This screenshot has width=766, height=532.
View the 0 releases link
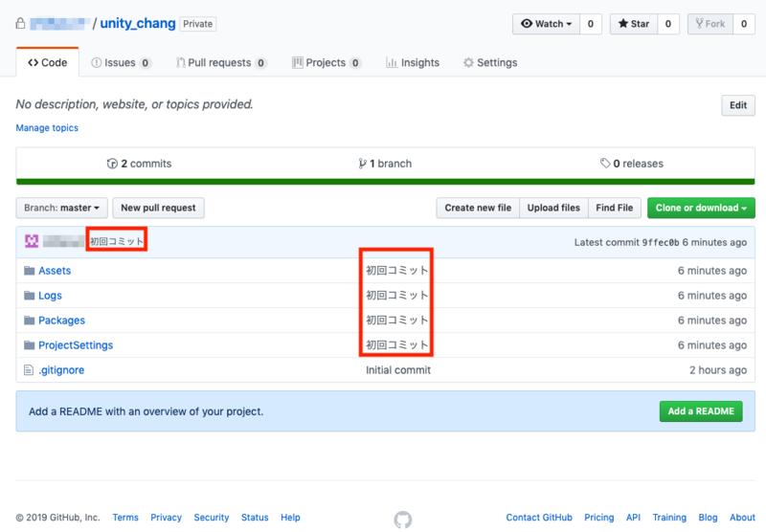[632, 164]
